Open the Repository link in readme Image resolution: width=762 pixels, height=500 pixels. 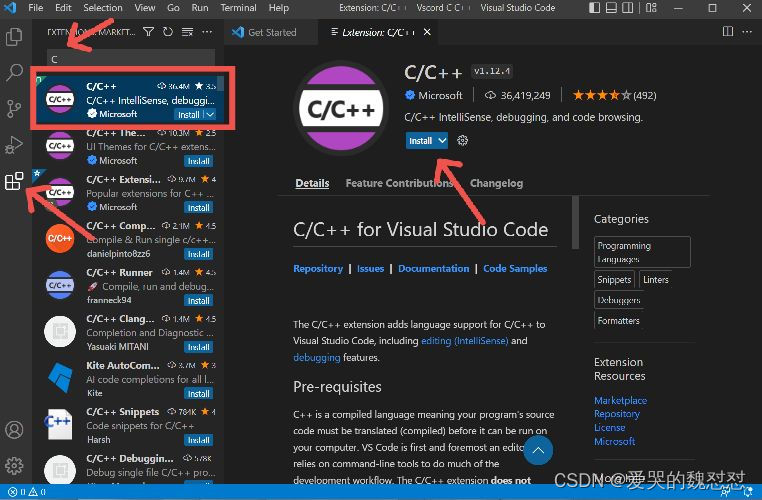318,269
